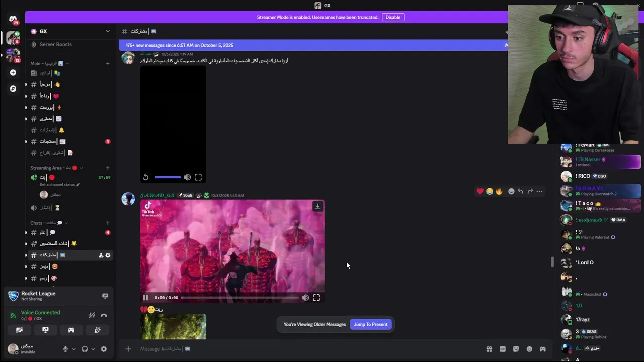Open the GIF picker
644x362 pixels.
tap(503, 349)
